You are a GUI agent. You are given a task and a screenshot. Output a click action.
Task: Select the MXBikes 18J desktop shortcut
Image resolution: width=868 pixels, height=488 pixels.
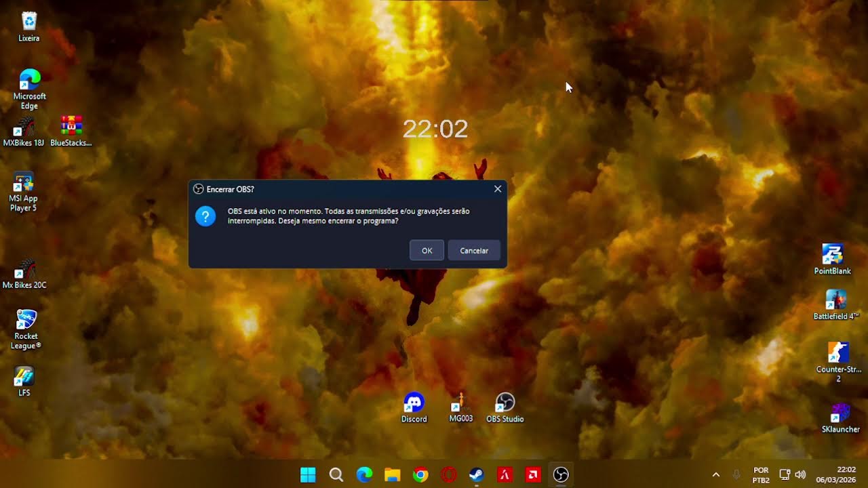pos(24,131)
